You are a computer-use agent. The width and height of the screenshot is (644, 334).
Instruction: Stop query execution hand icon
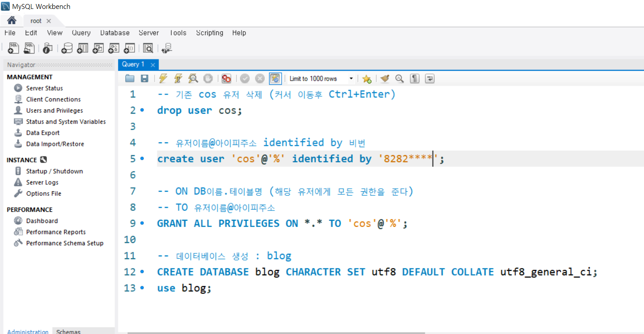pos(208,78)
